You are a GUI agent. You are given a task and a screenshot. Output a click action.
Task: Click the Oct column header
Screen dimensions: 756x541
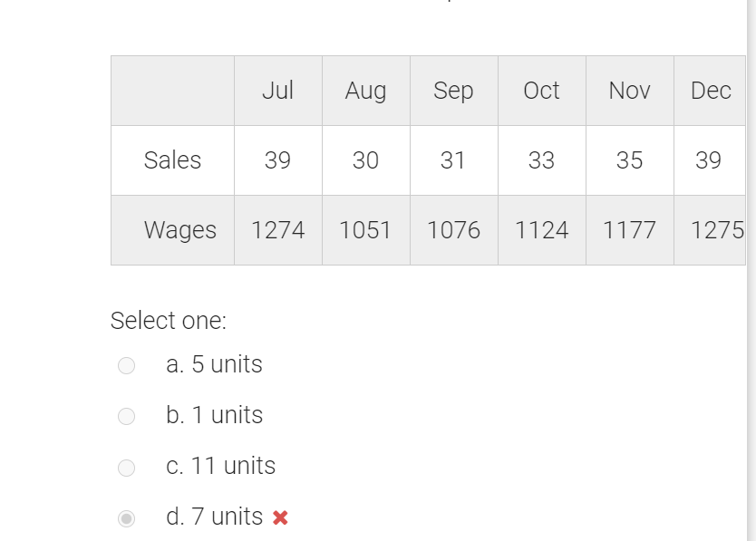[541, 91]
